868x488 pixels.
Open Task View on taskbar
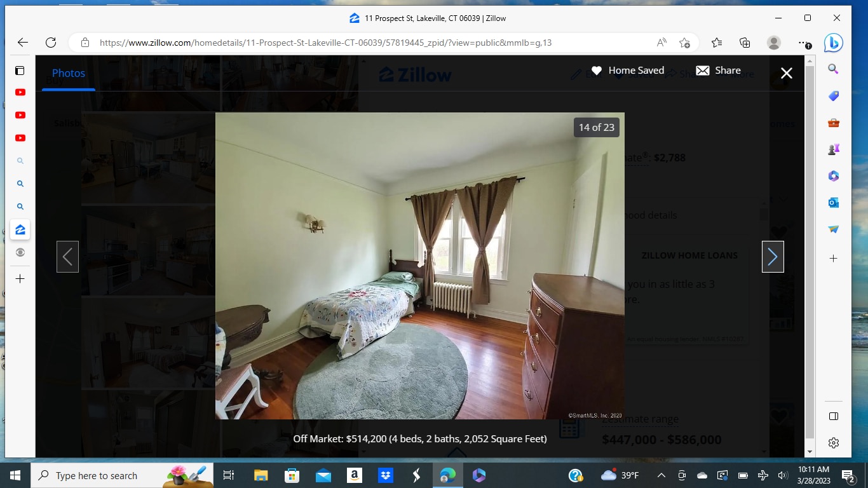coord(229,475)
